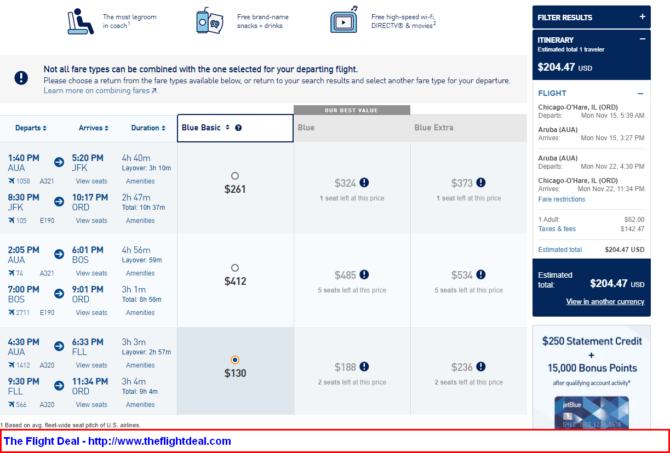Click 'Total: 9h 4m' text
Image resolution: width=670 pixels, height=453 pixels.
tap(140, 392)
